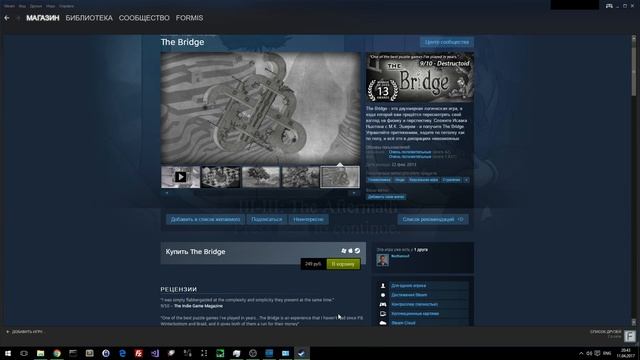
Task: Open Список рекомендаций button
Action: (x=433, y=219)
